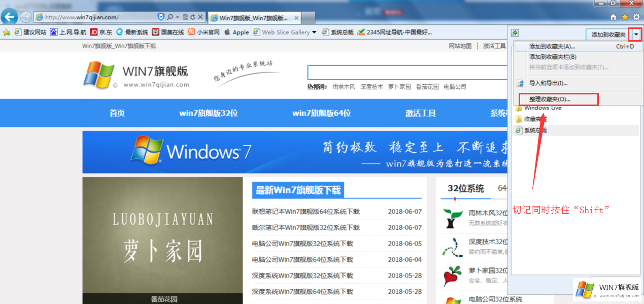Click the compatibility view icon
The height and width of the screenshot is (304, 644).
tap(185, 17)
